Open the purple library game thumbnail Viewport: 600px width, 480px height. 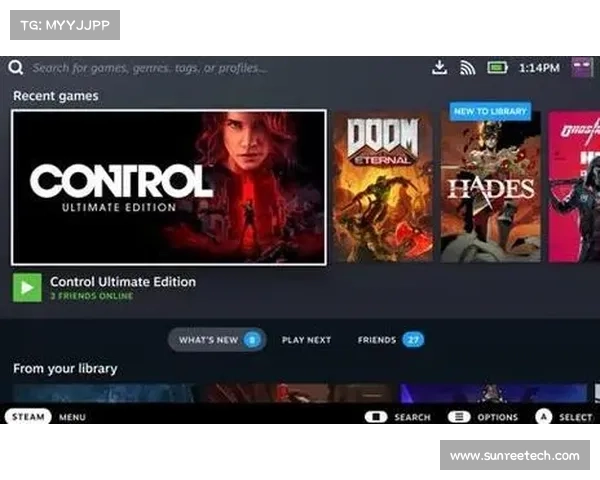click(493, 393)
